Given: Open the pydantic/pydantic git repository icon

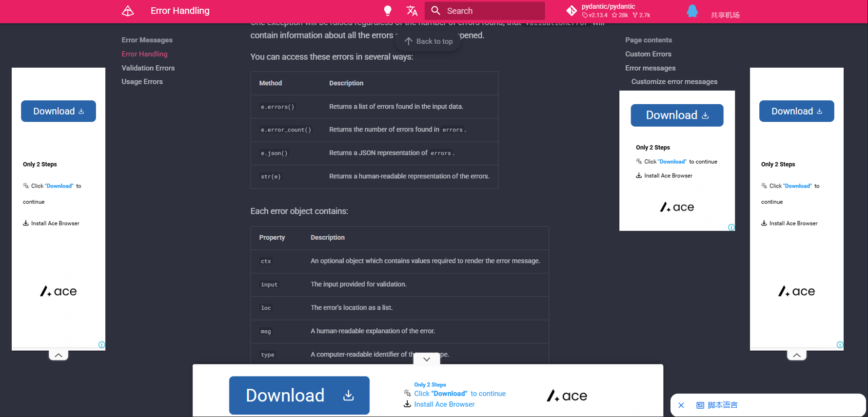Looking at the screenshot, I should pos(572,11).
